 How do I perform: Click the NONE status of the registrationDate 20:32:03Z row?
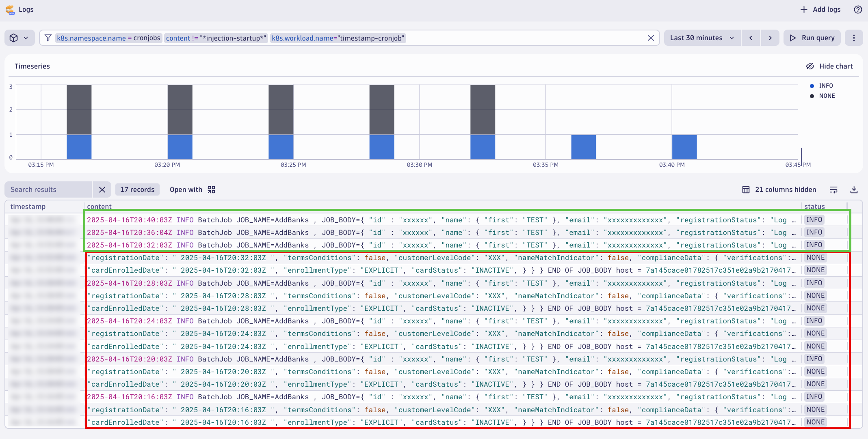(816, 257)
